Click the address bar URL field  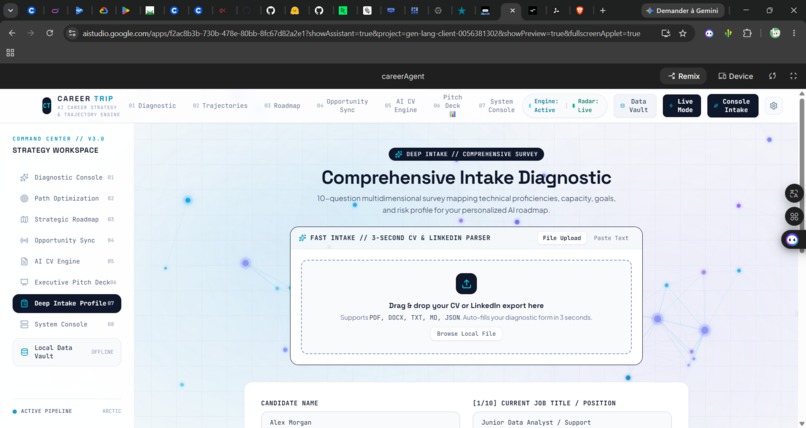pyautogui.click(x=361, y=33)
